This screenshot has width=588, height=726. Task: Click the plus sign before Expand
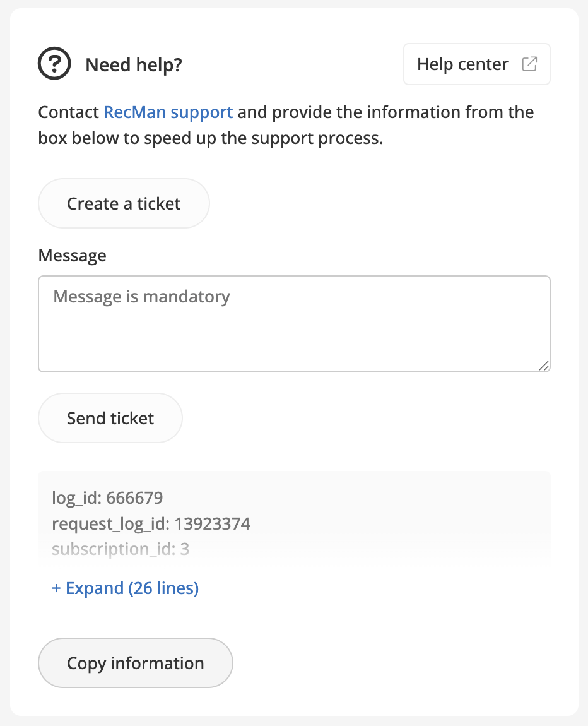[56, 588]
